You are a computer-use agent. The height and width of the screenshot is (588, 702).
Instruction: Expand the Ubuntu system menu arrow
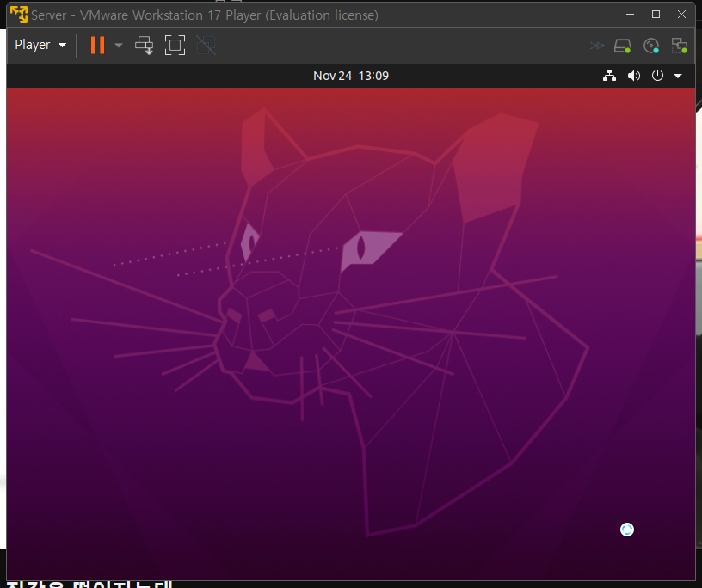coord(678,76)
